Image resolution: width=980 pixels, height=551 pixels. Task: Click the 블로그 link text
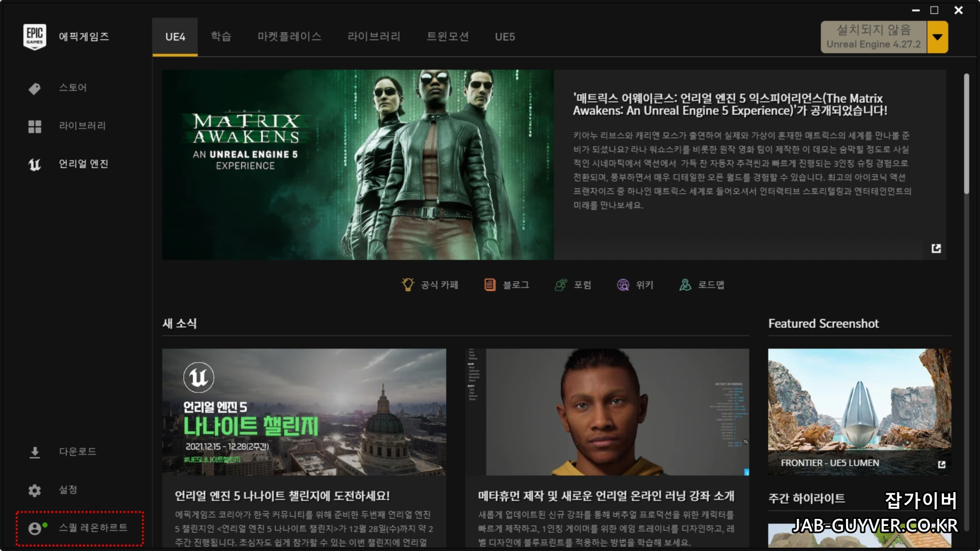pyautogui.click(x=516, y=285)
